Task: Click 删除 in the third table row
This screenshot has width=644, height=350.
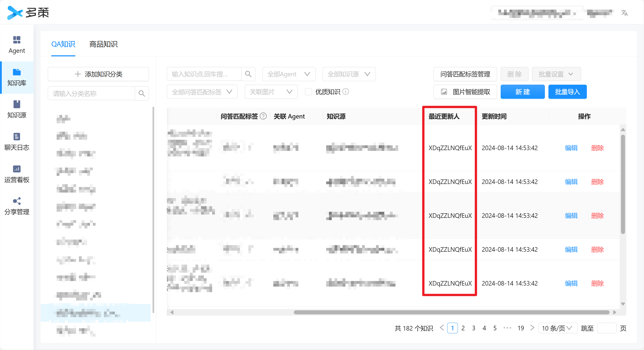Action: point(597,216)
